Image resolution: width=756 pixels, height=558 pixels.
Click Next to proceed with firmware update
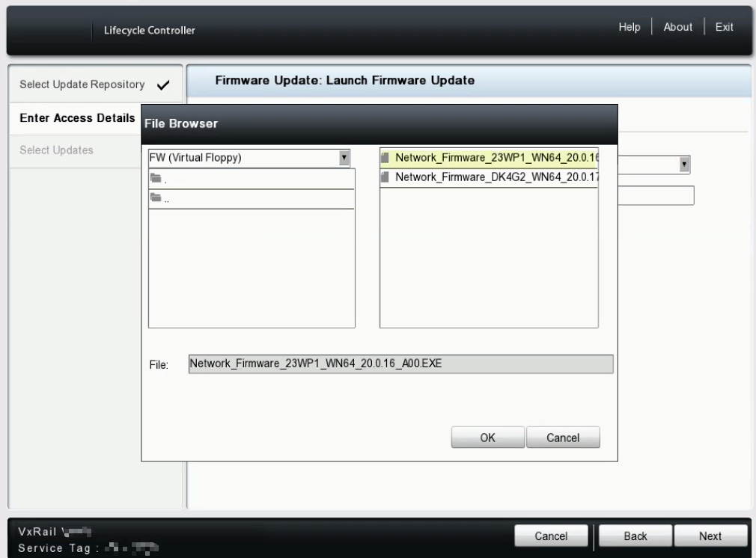(x=711, y=536)
